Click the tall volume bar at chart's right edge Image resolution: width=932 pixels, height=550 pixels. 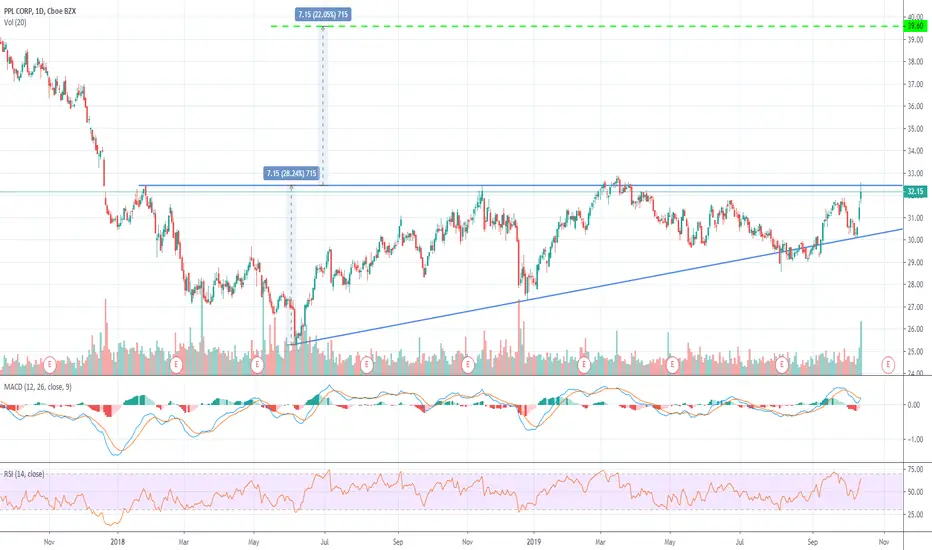pyautogui.click(x=861, y=348)
